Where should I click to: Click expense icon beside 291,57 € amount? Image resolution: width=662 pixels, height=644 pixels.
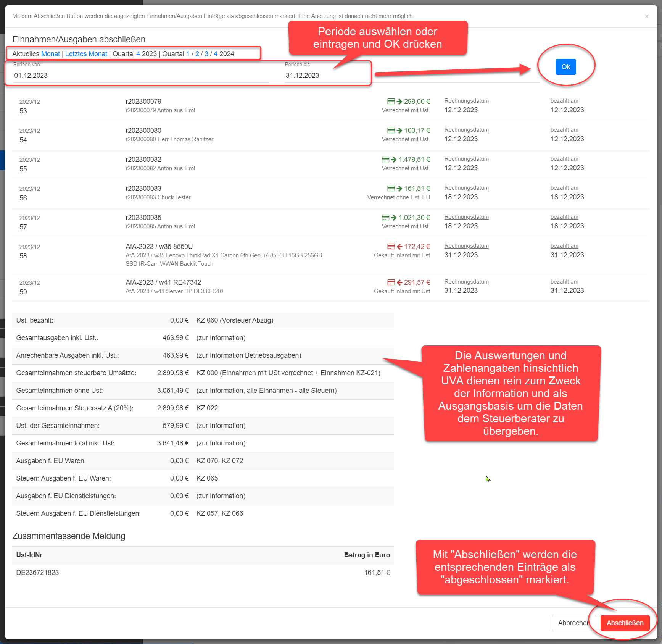click(395, 282)
